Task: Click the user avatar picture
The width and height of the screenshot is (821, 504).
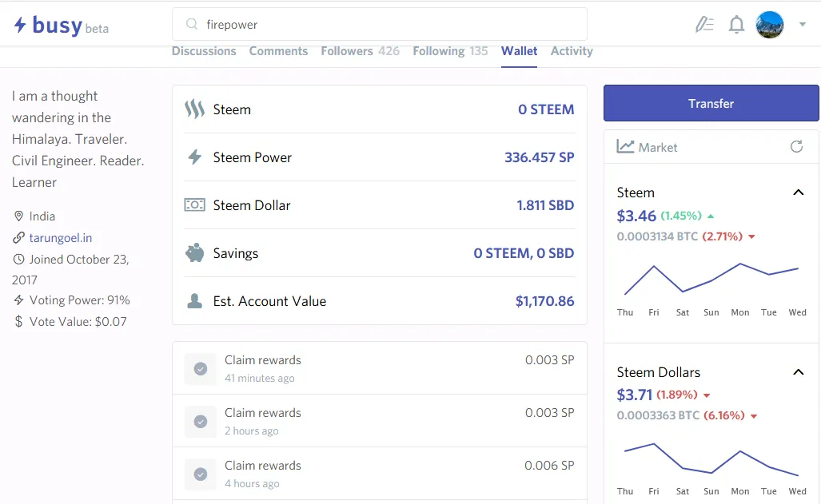Action: point(769,25)
